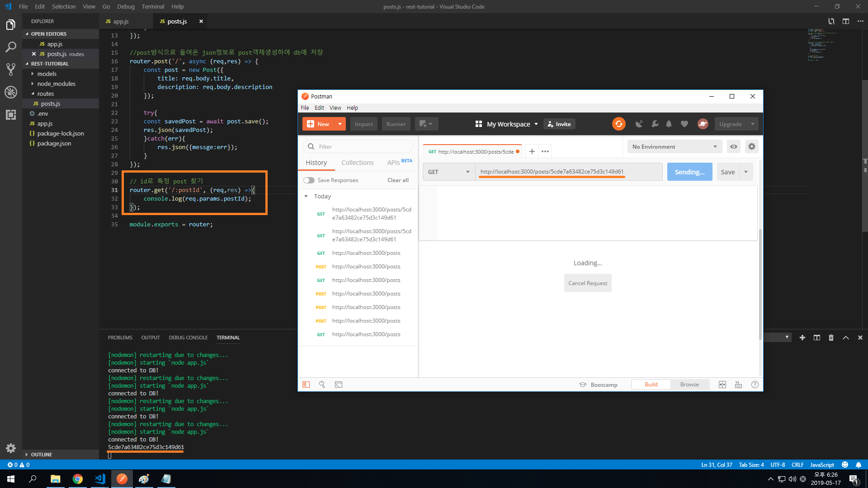Open the editor More Actions ellipsis
Viewport: 868px width, 488px height.
[x=860, y=21]
